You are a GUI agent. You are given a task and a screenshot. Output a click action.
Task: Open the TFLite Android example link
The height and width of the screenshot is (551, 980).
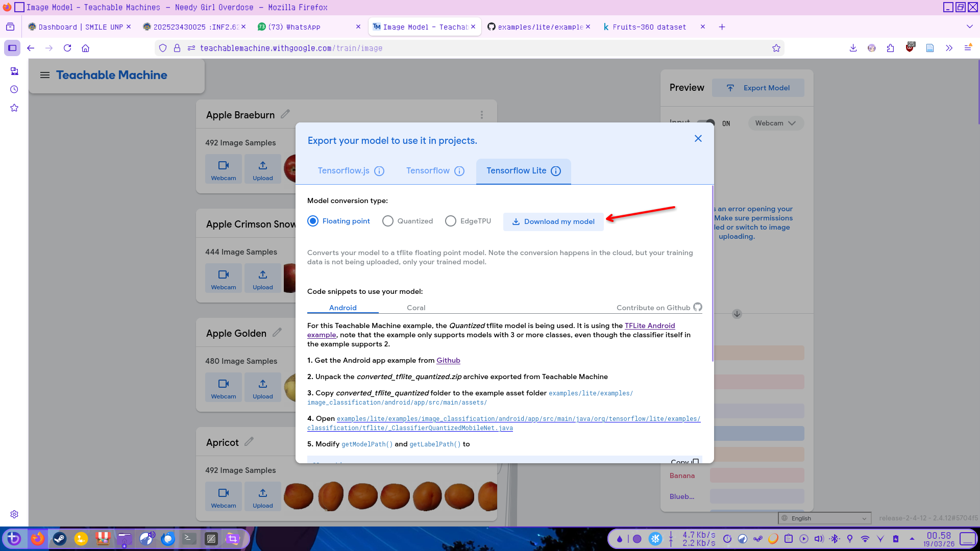click(x=649, y=325)
